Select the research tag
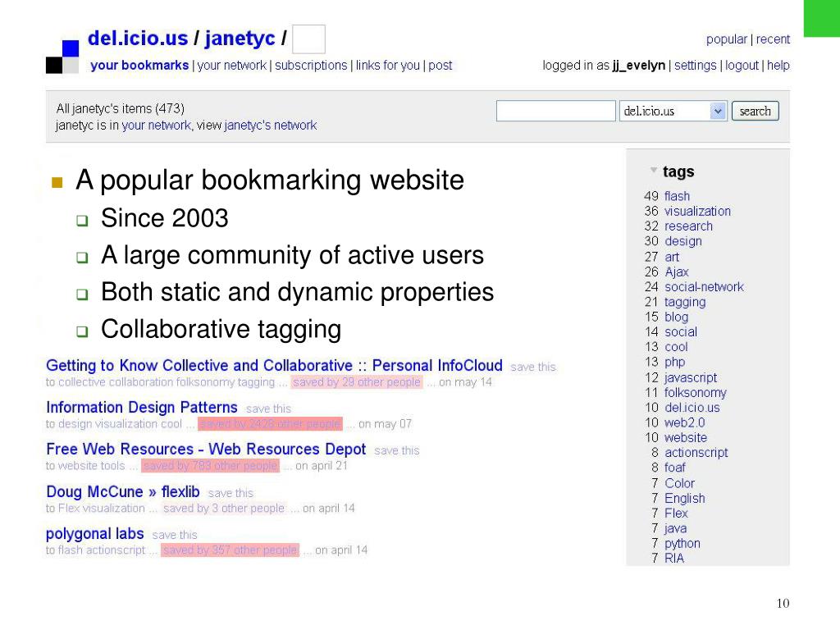Viewport: 840px width, 630px height. pos(688,226)
